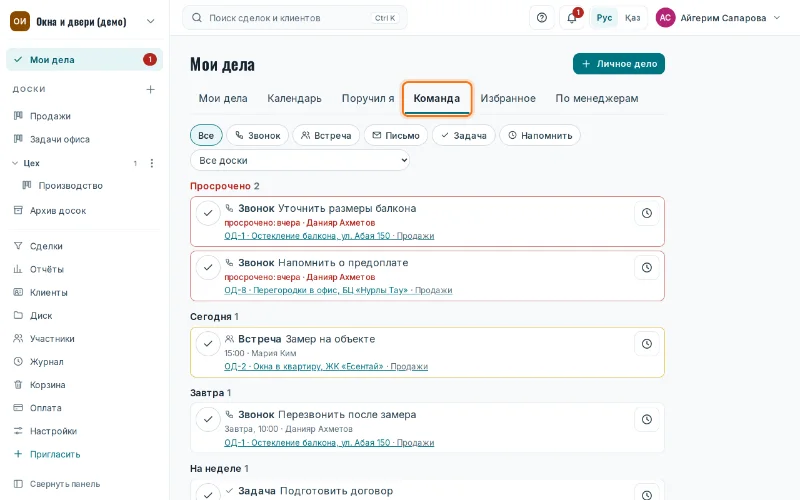Click Личное дело button
This screenshot has height=500, width=800.
(619, 64)
